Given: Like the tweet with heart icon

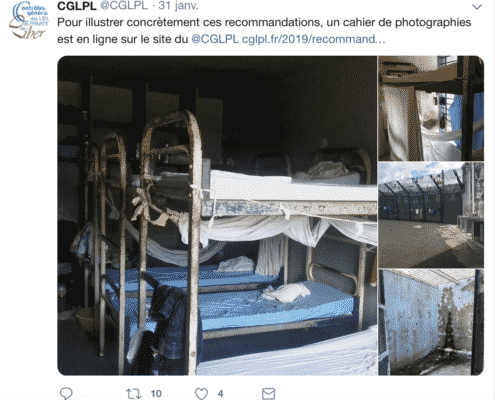Looking at the screenshot, I should pyautogui.click(x=201, y=393).
